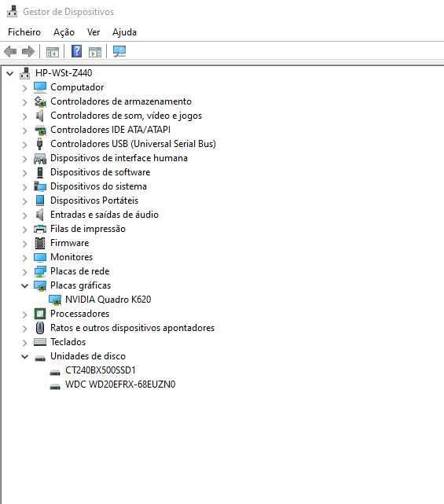This screenshot has width=444, height=504.
Task: Expand the Firmware node
Action: coord(24,243)
